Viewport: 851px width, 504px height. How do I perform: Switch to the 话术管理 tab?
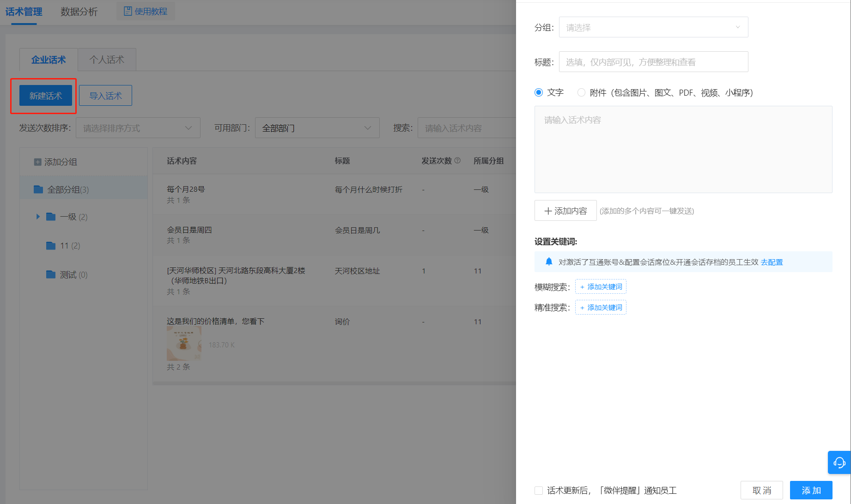tap(24, 12)
